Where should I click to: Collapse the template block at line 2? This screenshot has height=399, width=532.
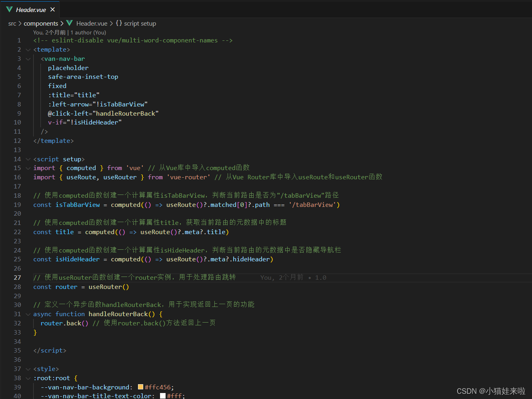[x=28, y=50]
